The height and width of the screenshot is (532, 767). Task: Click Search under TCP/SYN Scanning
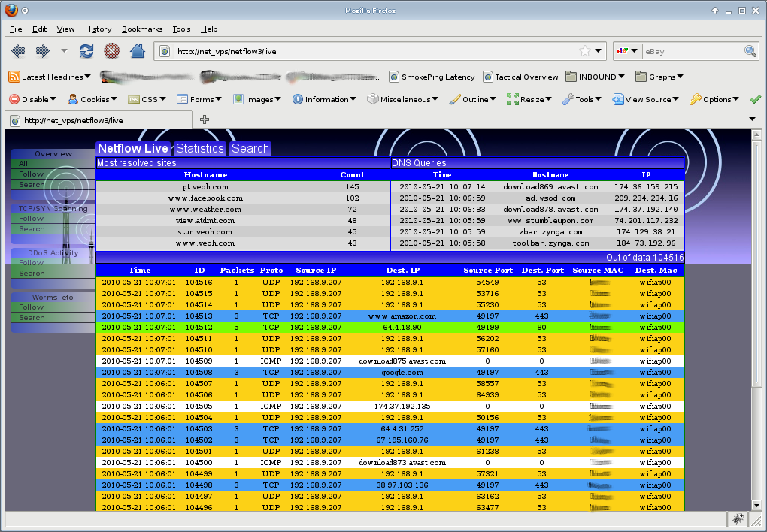coord(32,229)
